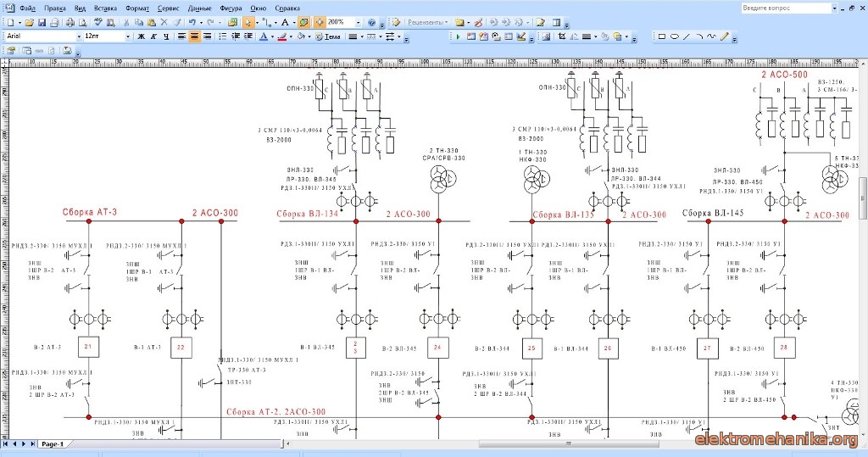Click the Save icon in the toolbar

point(42,22)
